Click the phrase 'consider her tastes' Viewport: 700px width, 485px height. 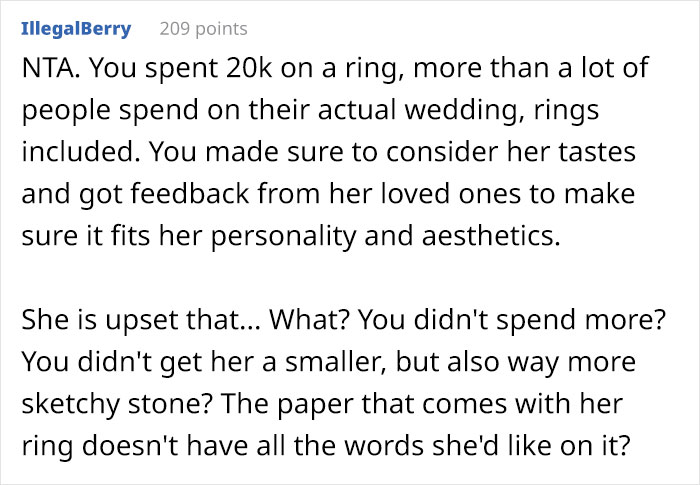pyautogui.click(x=511, y=151)
